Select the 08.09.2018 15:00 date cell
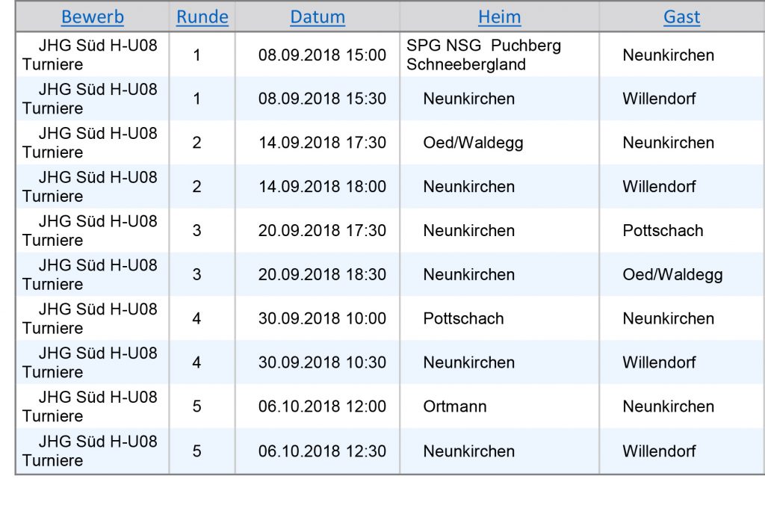This screenshot has height=532, width=765. (x=322, y=55)
